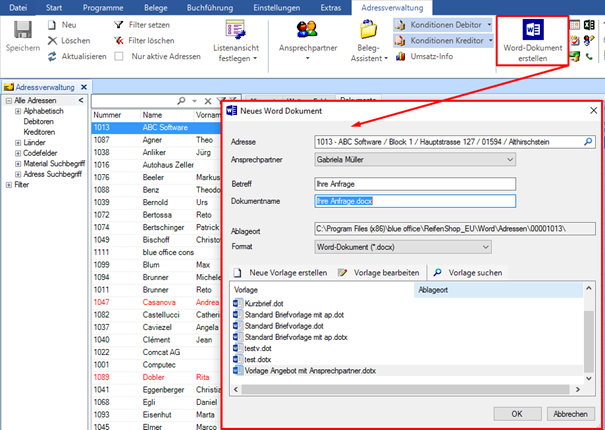Open Konditionen Kreditor dropdown
The image size is (605, 430).
(x=490, y=41)
